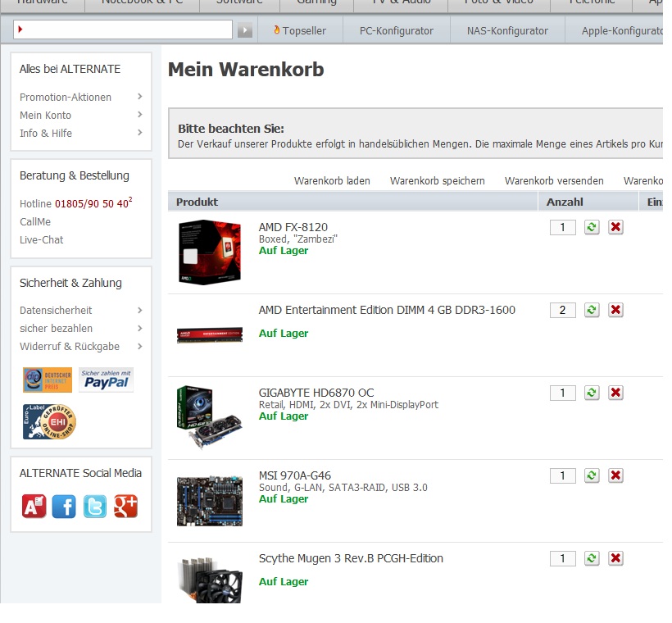Click AMD RAM module thumbnail

[210, 335]
